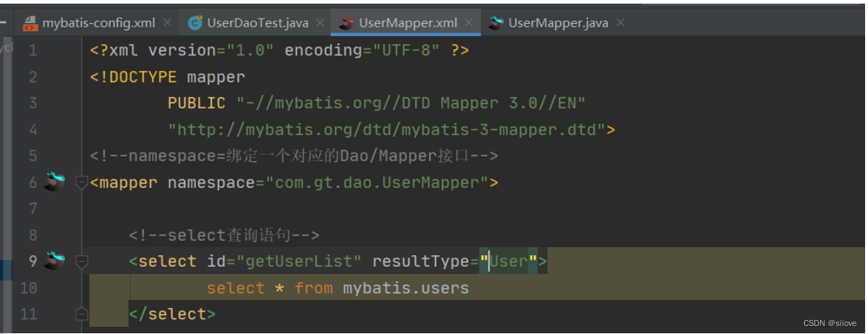Click the mybatis-3-mapper.dtd URL string
The height and width of the screenshot is (334, 868).
(x=386, y=130)
